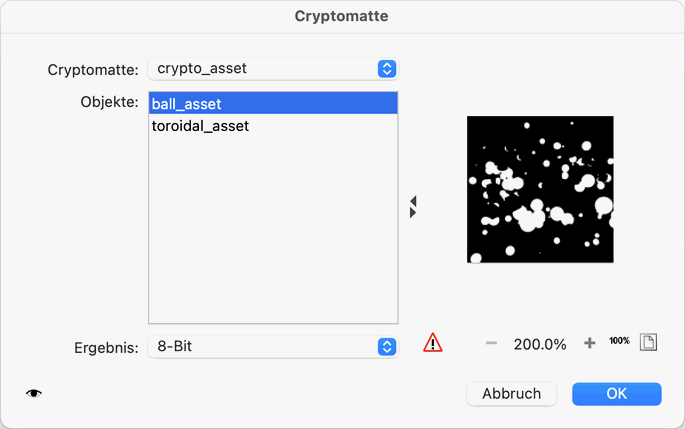Viewport: 685px width, 429px height.
Task: Select toroidal_asset in the Objekte list
Action: tap(201, 127)
